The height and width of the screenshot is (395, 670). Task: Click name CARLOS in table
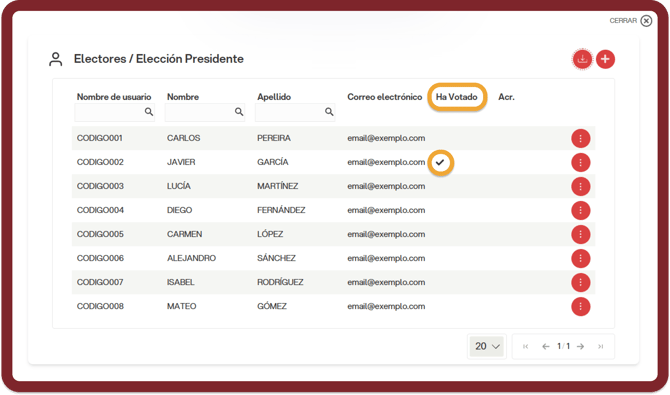pos(183,138)
